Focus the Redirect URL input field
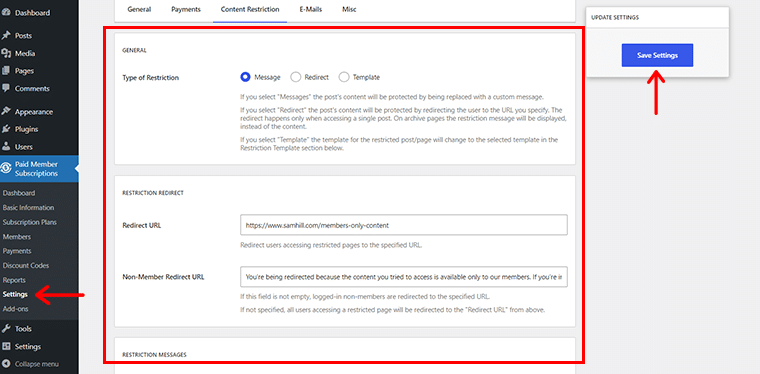The width and height of the screenshot is (760, 374). (x=404, y=225)
